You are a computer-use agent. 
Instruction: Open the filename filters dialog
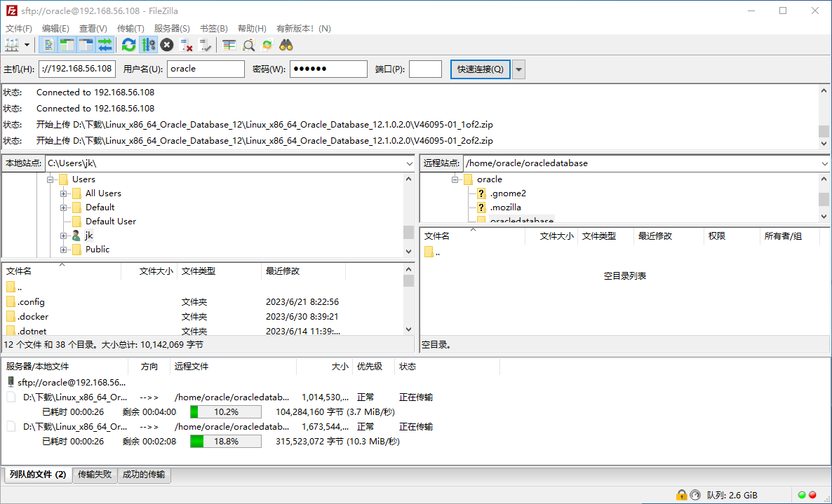[x=248, y=44]
